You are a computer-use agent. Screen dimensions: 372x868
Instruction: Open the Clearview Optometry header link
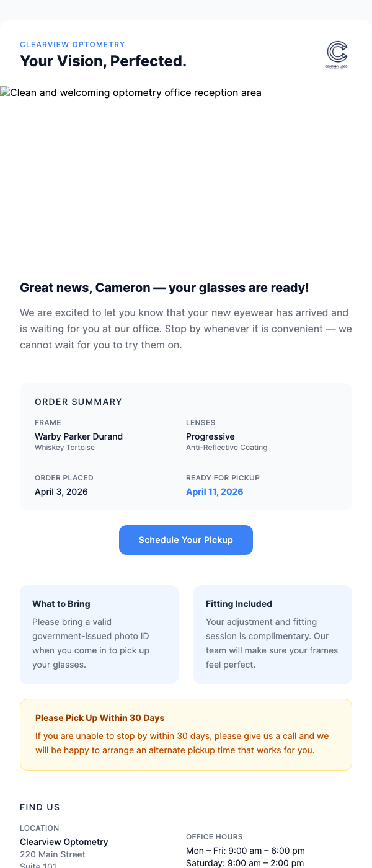tap(73, 44)
